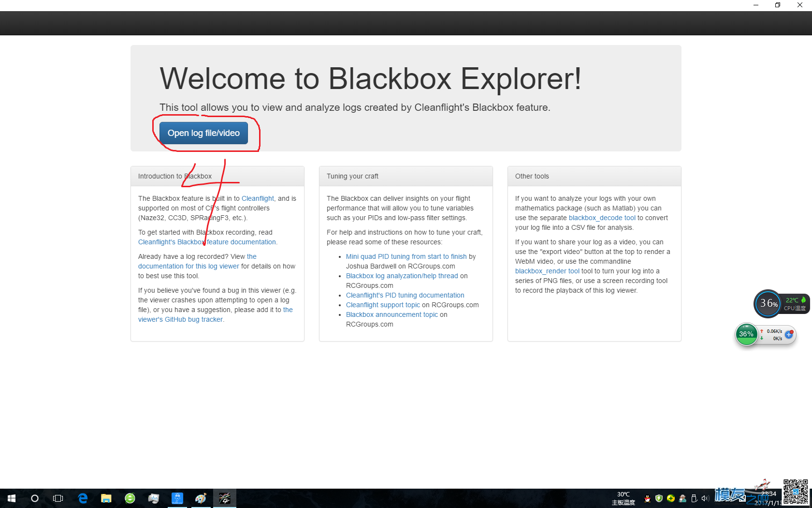
Task: Open Blackbox log analyzation/help thread link
Action: (x=402, y=276)
